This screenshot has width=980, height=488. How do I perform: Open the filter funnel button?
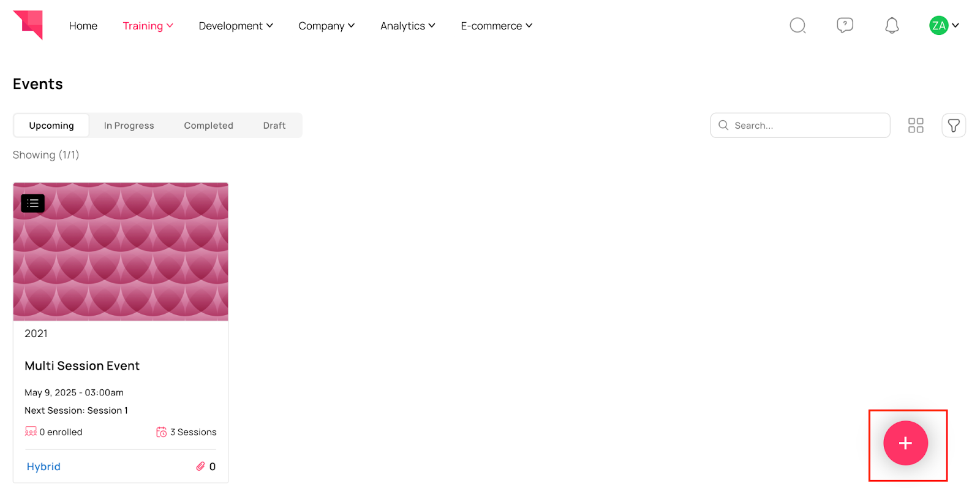click(x=954, y=125)
